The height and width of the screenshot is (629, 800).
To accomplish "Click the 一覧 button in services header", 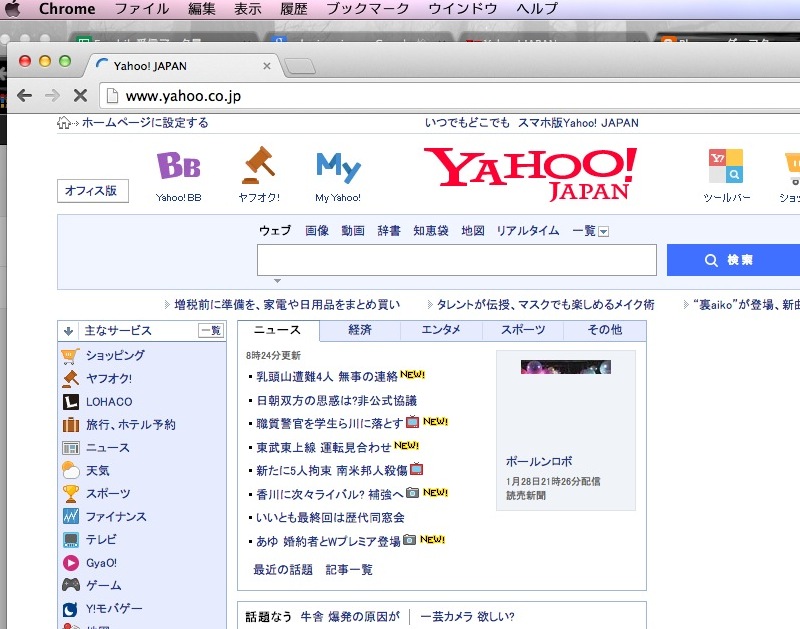I will coord(211,331).
